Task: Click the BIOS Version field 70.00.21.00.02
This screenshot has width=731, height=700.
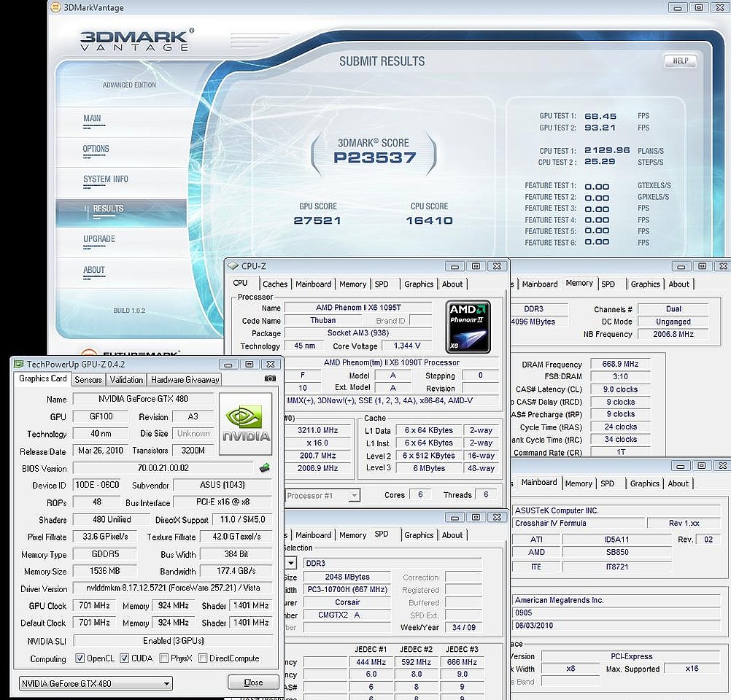Action: (x=163, y=468)
